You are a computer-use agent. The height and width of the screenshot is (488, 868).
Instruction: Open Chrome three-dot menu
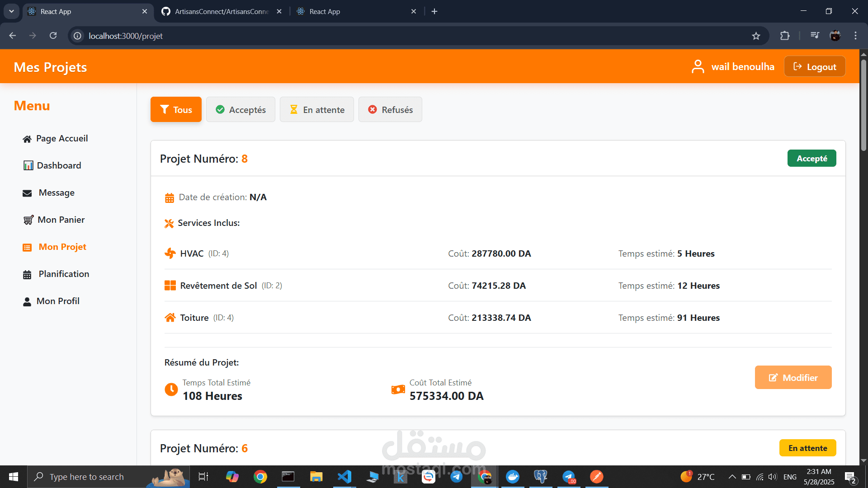855,36
